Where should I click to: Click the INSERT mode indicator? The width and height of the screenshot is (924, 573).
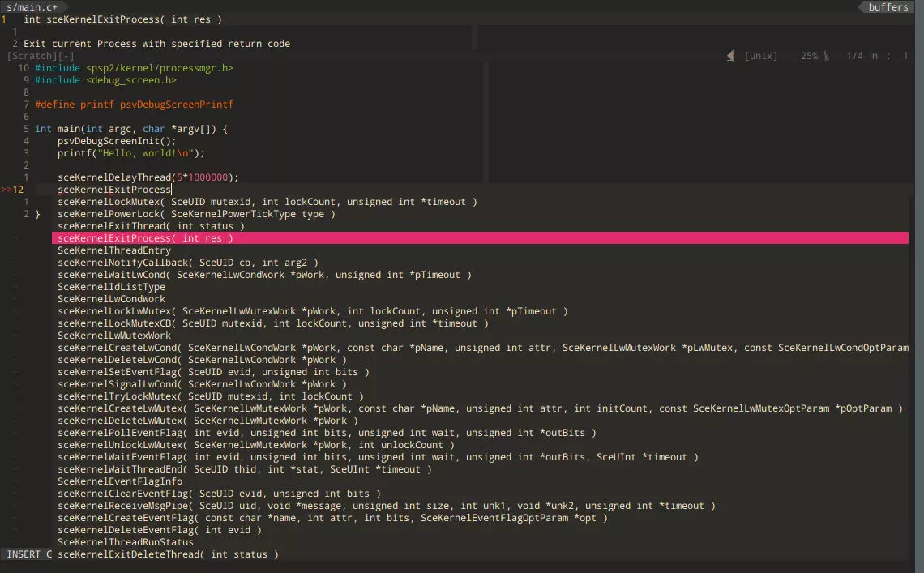coord(24,554)
